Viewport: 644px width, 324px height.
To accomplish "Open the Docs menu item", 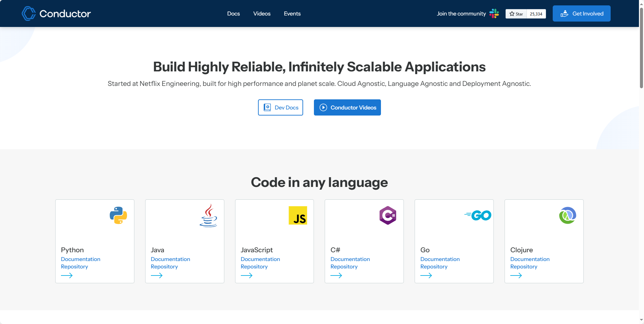I will (233, 13).
